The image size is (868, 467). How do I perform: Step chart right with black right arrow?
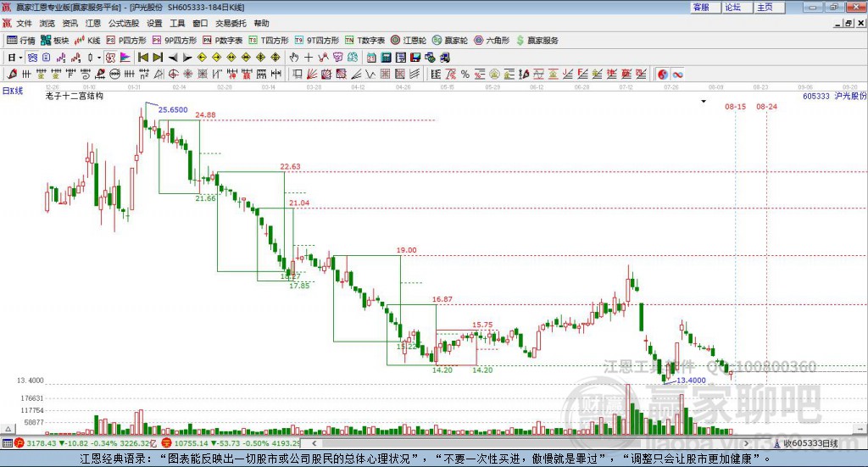click(187, 58)
